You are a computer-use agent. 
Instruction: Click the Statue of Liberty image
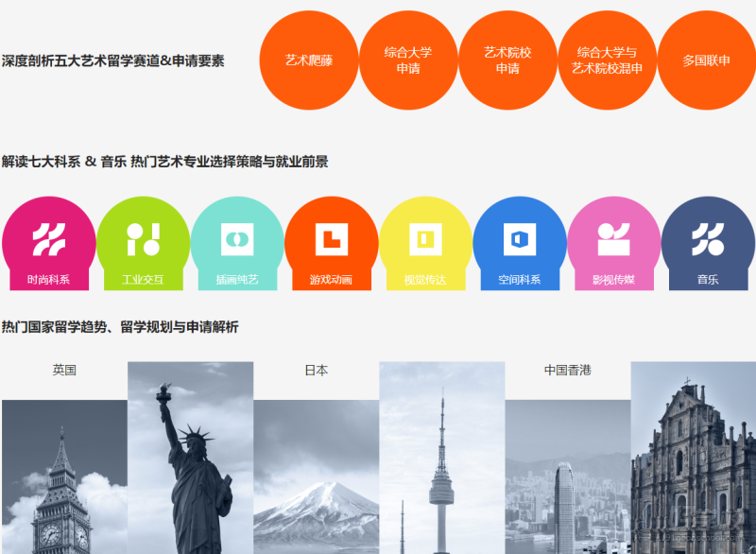pyautogui.click(x=190, y=458)
